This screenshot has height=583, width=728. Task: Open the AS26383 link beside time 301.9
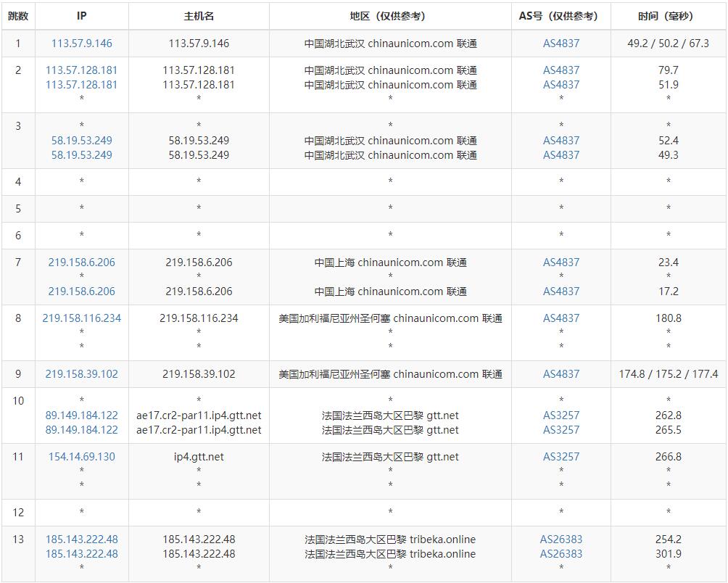tap(561, 554)
